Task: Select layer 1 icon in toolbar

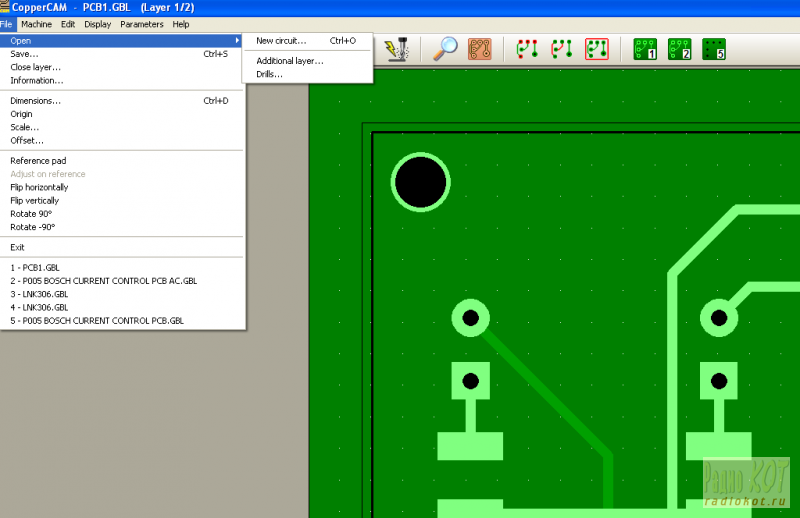Action: point(645,49)
